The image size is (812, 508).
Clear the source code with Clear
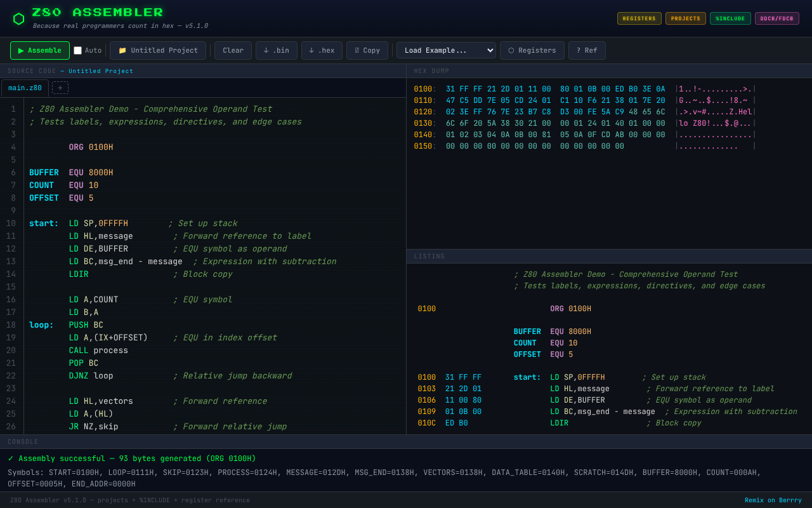pos(233,50)
